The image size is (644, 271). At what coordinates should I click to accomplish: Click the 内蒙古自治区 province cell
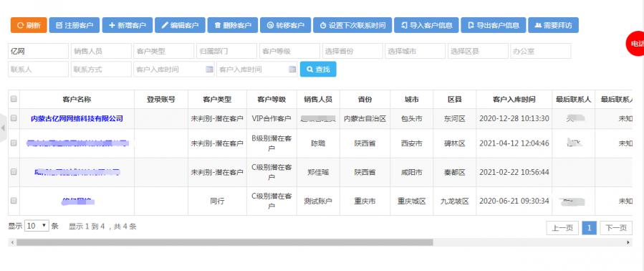coord(365,118)
